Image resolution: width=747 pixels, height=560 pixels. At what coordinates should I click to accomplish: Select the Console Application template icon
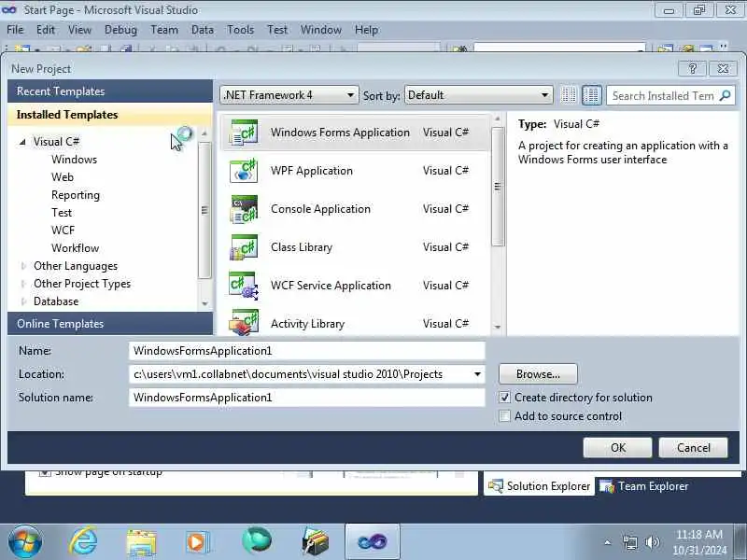click(244, 209)
